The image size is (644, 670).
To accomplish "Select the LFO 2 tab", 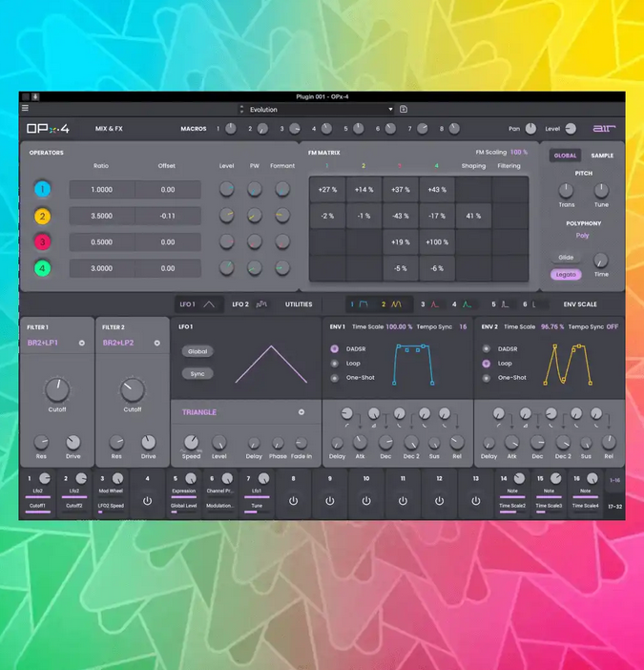I will pyautogui.click(x=250, y=304).
